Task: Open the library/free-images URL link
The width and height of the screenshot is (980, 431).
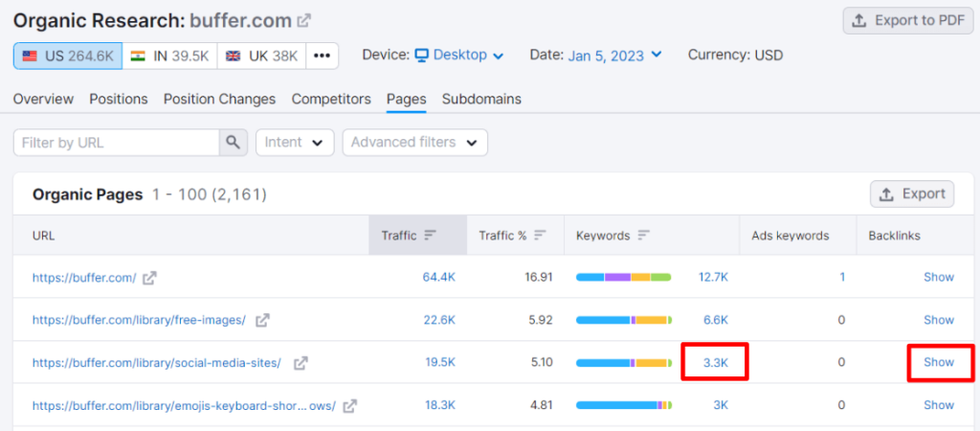Action: pos(140,320)
